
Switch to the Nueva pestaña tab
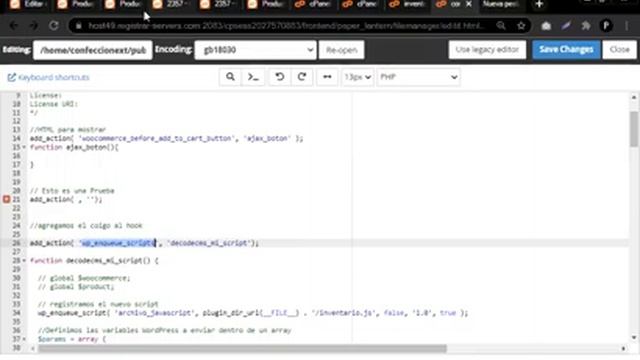coord(500,4)
